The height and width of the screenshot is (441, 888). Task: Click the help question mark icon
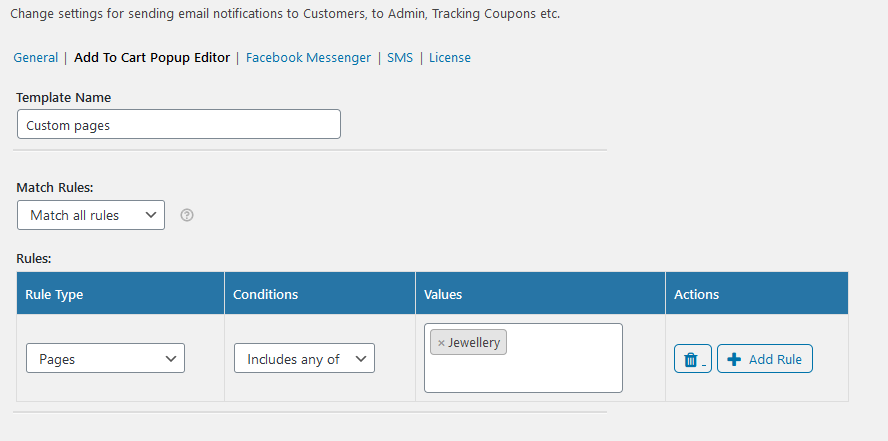click(x=187, y=215)
